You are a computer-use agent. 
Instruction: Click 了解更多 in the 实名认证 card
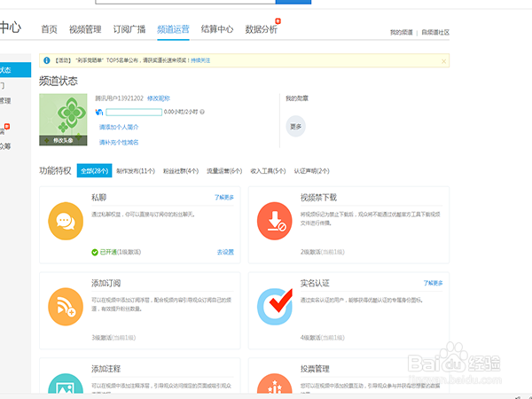[x=434, y=283]
